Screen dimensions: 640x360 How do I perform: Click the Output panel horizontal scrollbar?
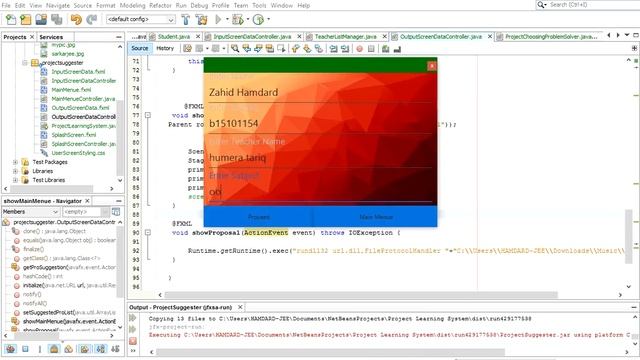point(331,352)
